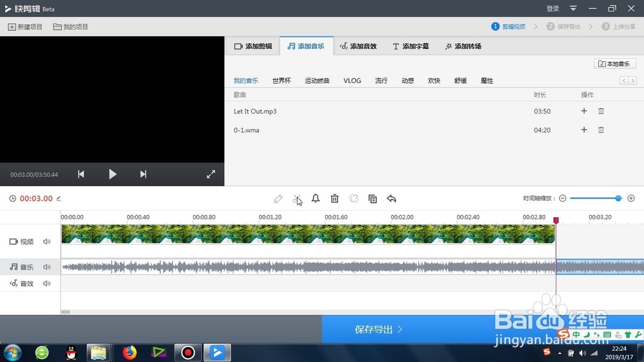Viewport: 644px width, 362px height.
Task: Select 流行 music category
Action: click(381, 81)
